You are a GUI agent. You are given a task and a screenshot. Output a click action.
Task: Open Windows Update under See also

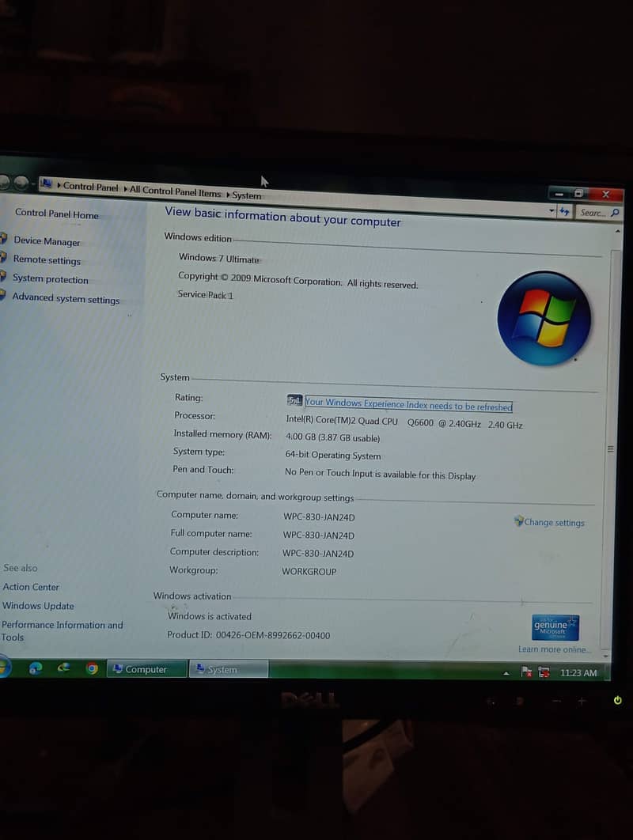(38, 606)
